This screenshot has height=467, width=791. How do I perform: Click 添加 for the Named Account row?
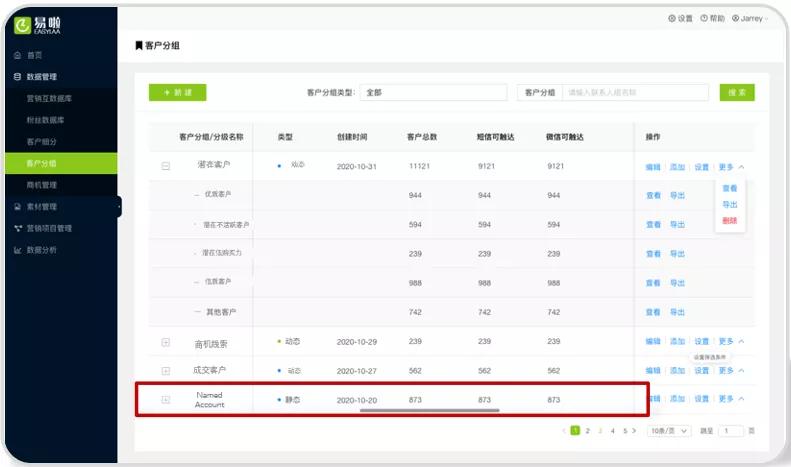pyautogui.click(x=677, y=399)
